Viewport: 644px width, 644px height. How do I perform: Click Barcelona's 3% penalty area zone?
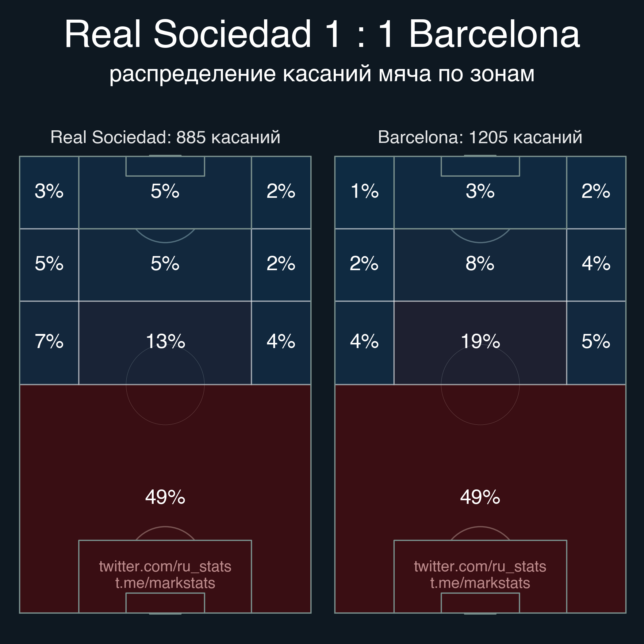[x=480, y=192]
